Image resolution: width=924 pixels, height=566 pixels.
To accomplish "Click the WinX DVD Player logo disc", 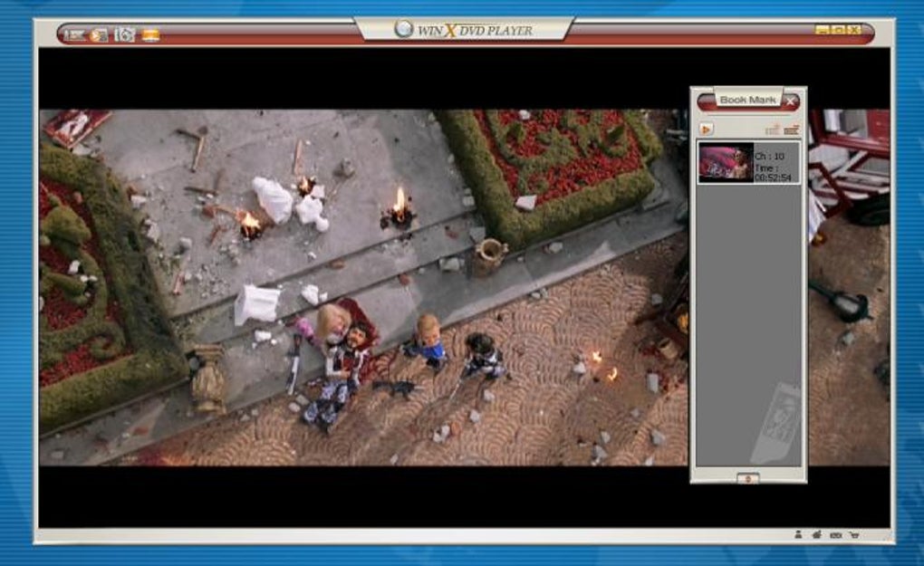I will pyautogui.click(x=404, y=29).
